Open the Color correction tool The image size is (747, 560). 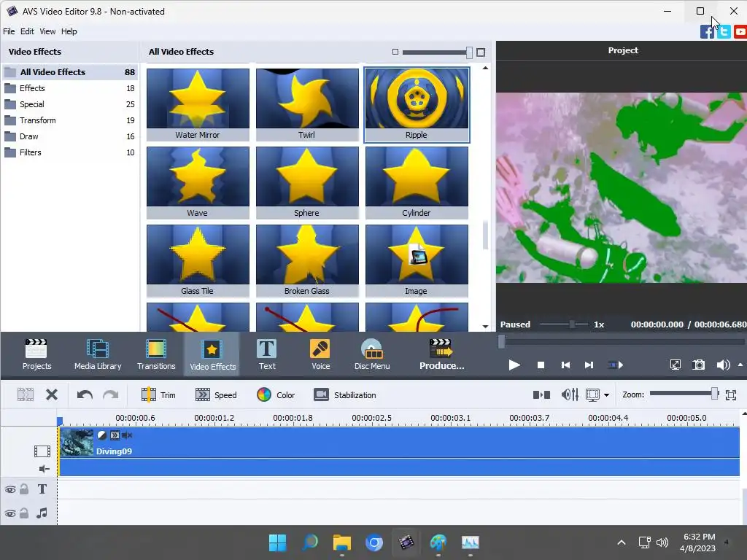pos(276,394)
